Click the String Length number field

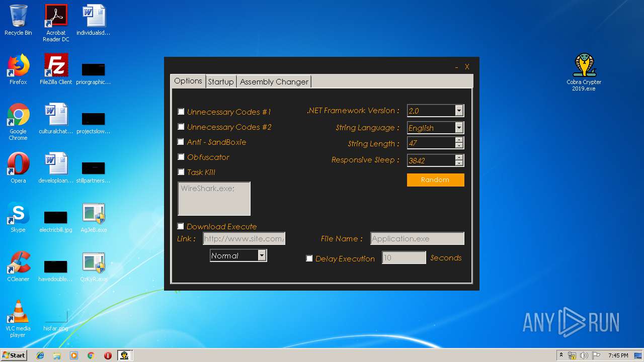(431, 143)
